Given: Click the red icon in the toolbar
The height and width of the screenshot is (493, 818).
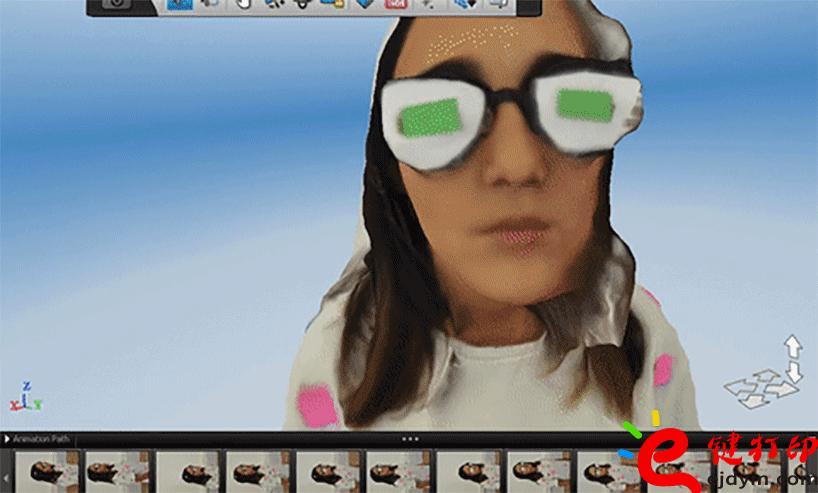Looking at the screenshot, I should (x=396, y=5).
